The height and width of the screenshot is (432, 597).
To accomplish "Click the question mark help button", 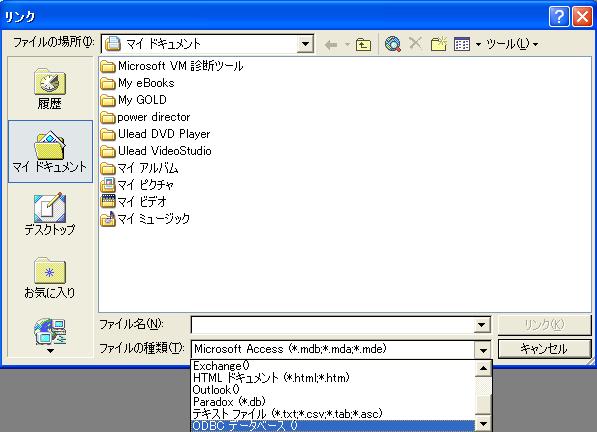I will [x=559, y=17].
